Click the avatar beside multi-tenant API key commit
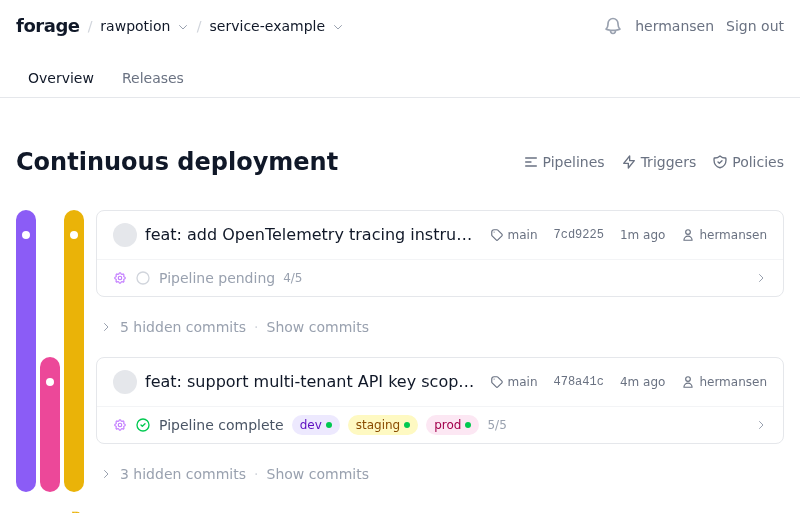 pos(125,382)
